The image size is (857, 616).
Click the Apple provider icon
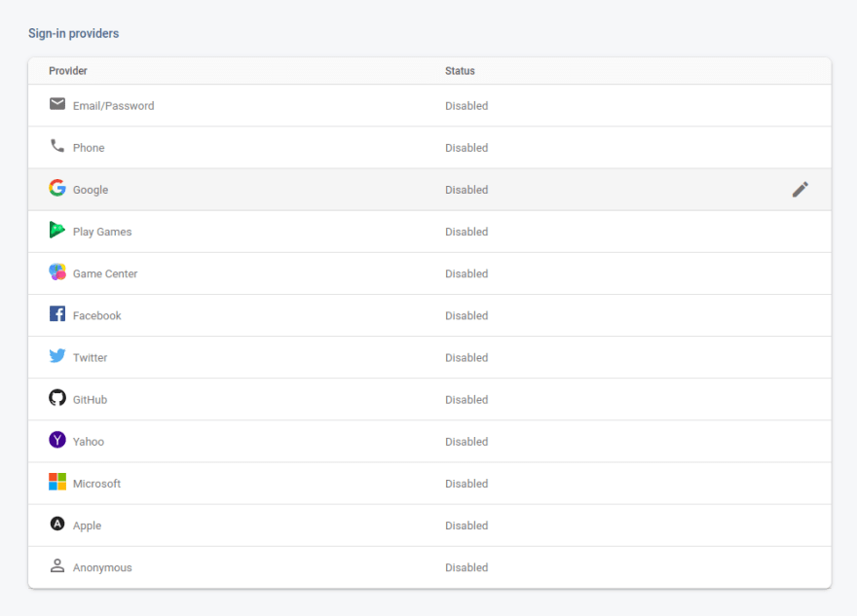[57, 524]
